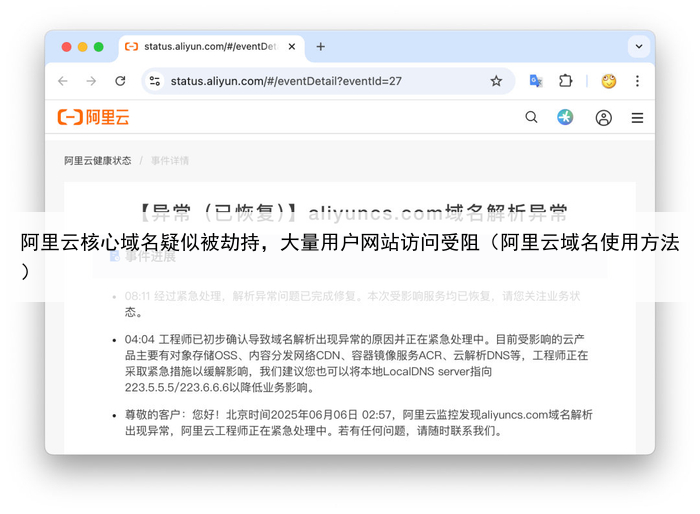The height and width of the screenshot is (514, 700).
Task: Bookmark this page with the star icon
Action: [x=496, y=81]
